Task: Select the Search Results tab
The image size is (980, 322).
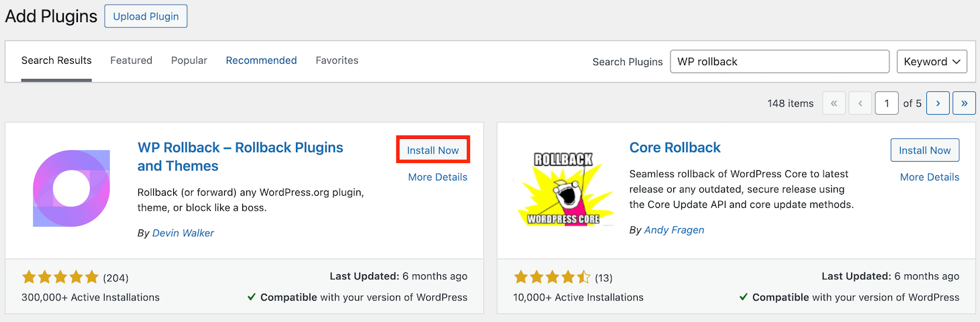Action: (56, 60)
